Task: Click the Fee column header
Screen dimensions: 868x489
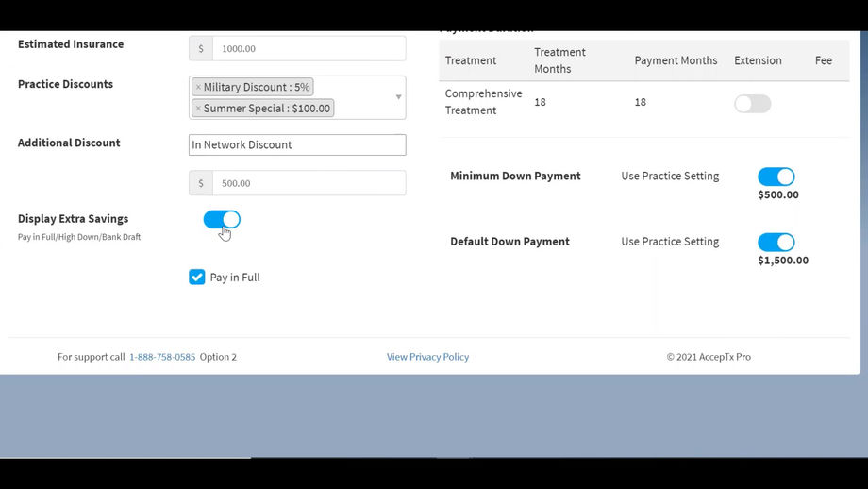Action: [823, 60]
